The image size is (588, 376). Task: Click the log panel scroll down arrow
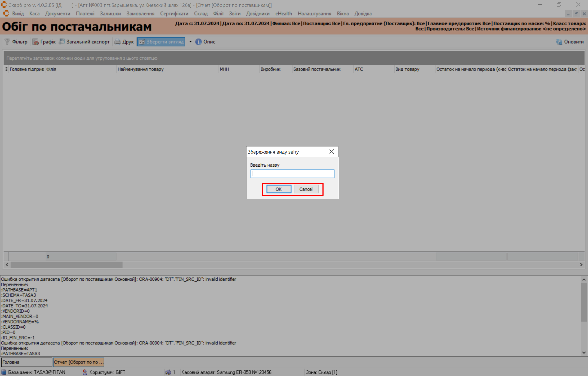click(x=584, y=353)
